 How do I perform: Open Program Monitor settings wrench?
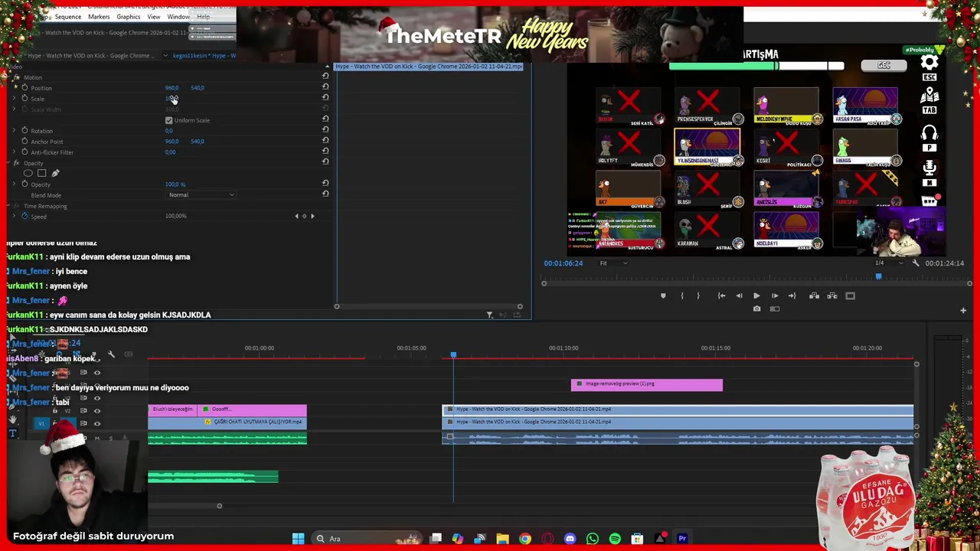point(916,263)
